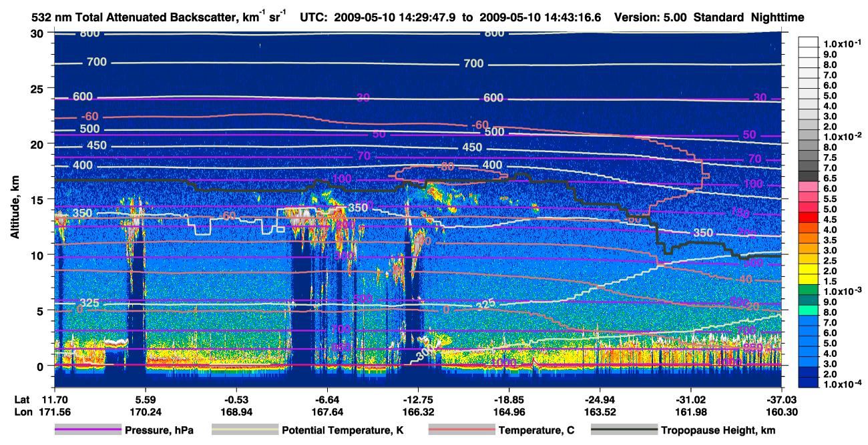The image size is (868, 445).
Task: Click color scale label '1.0x10-1'
Action: [841, 43]
